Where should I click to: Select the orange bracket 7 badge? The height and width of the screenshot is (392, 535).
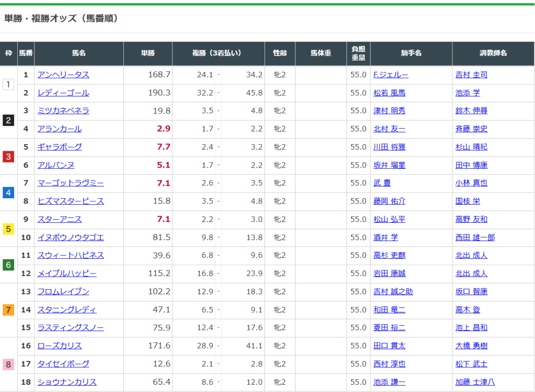(8, 310)
